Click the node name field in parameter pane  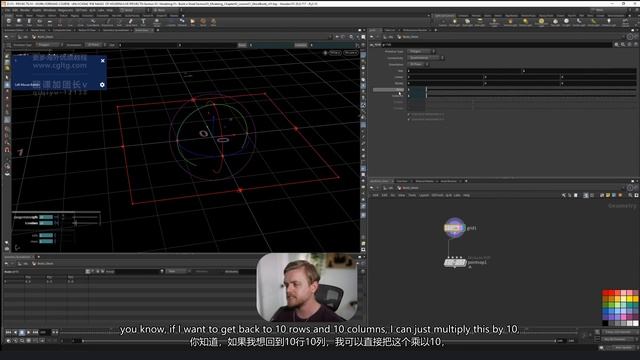(496, 44)
